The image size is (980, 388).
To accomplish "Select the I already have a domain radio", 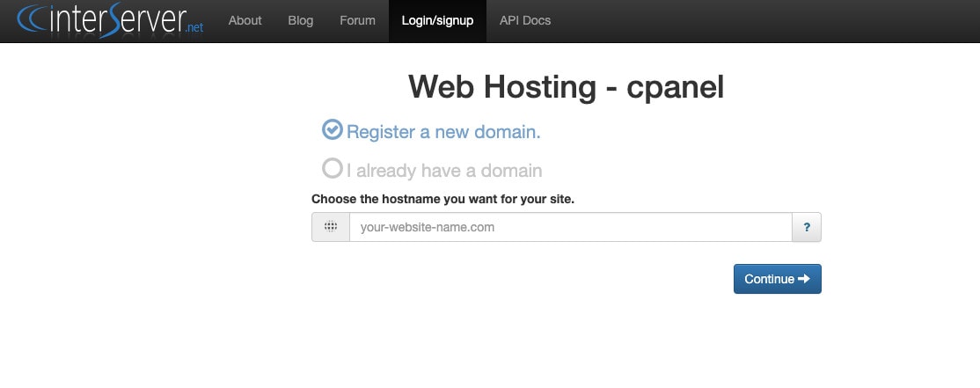I will pyautogui.click(x=333, y=168).
